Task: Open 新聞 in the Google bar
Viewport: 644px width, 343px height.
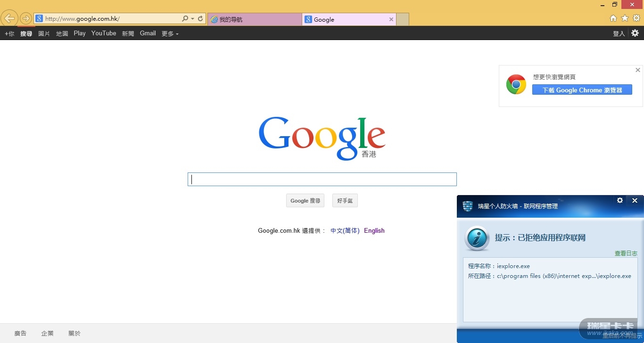Action: (128, 33)
